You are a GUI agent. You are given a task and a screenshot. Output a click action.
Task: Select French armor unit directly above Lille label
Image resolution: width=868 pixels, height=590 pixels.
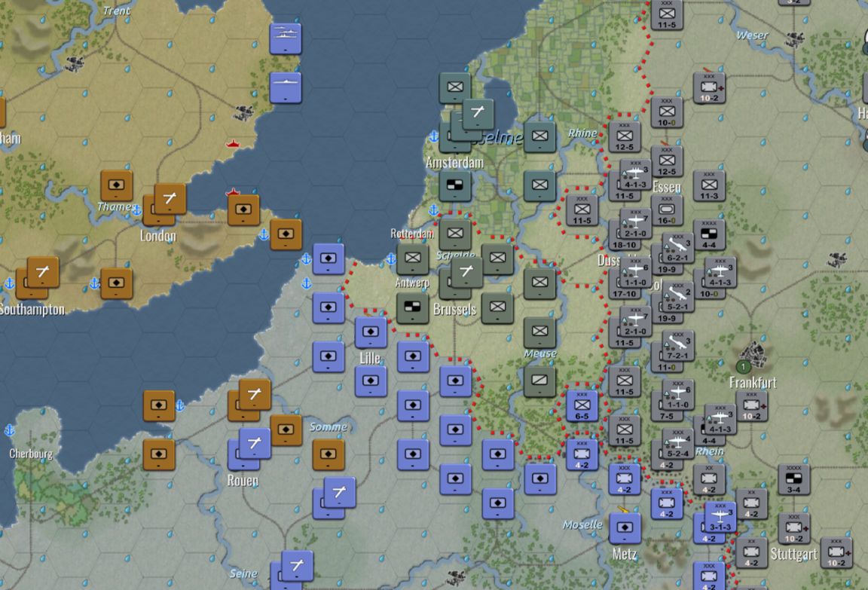(x=371, y=332)
